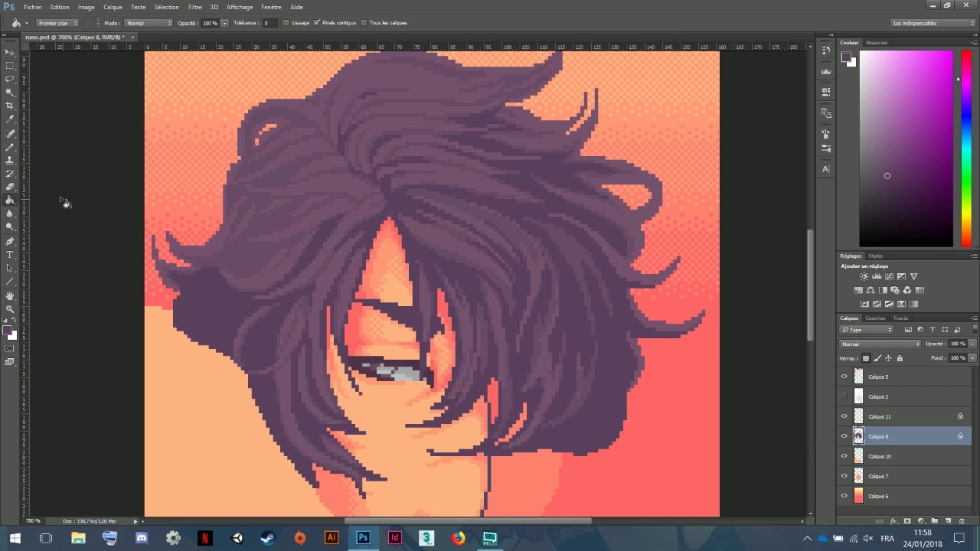
Task: Open the Premier plan fill source dropdown
Action: tap(57, 23)
